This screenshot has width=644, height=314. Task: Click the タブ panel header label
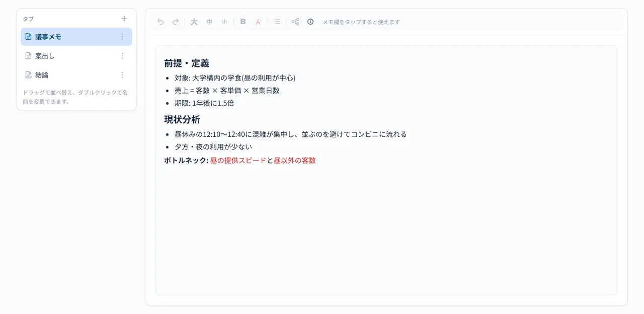(x=28, y=19)
